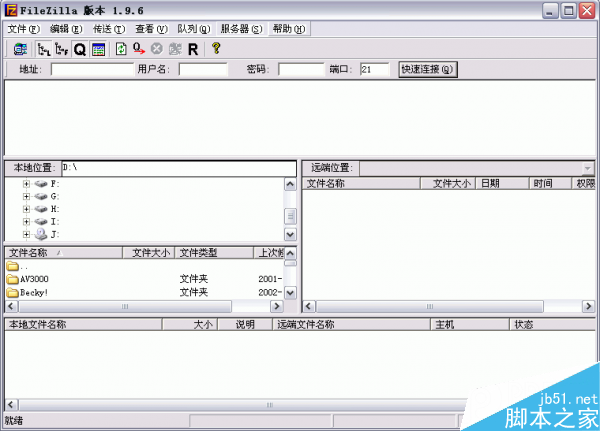
Task: Open the 文件(F) menu
Action: 24,29
